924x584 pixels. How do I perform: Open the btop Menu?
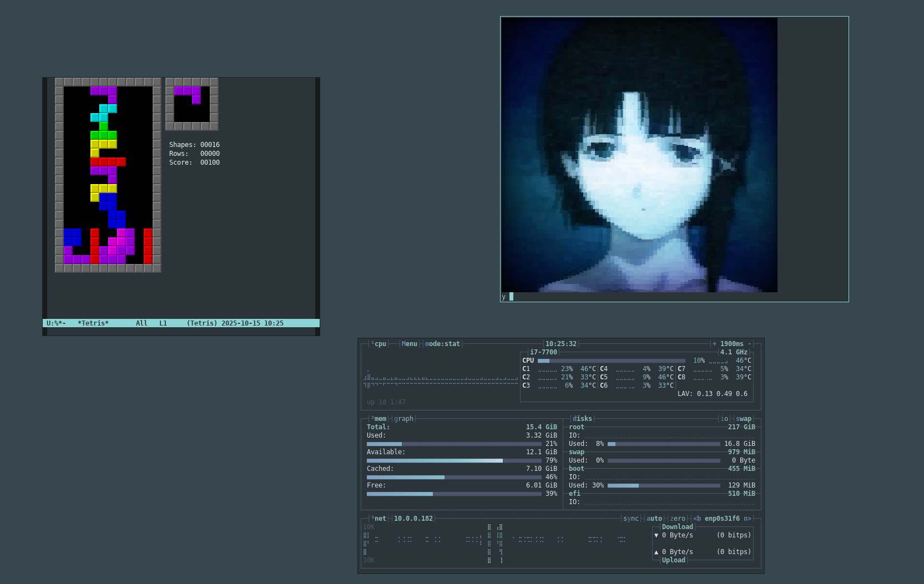pos(410,344)
